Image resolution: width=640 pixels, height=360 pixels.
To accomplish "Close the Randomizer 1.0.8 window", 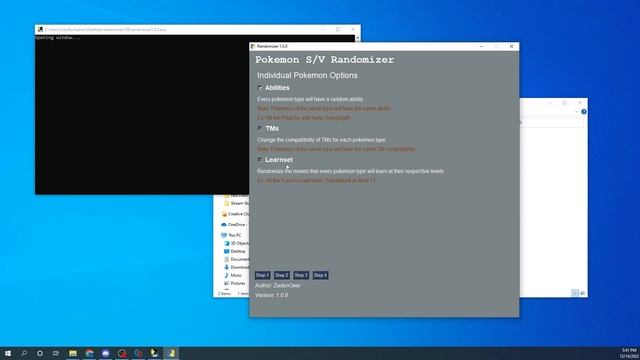I will pos(511,47).
